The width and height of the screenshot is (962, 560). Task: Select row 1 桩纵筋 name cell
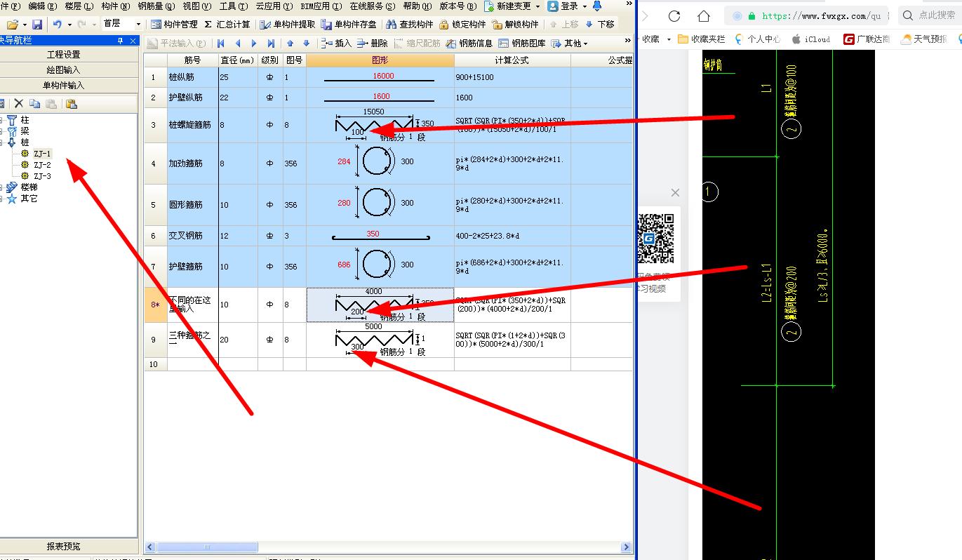click(192, 77)
